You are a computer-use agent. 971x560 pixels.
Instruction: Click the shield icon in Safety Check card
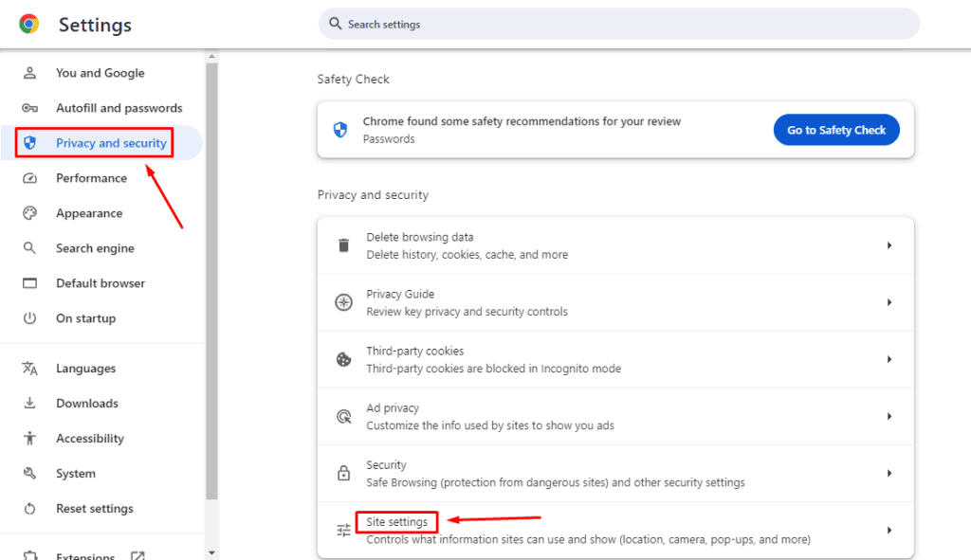pyautogui.click(x=340, y=130)
